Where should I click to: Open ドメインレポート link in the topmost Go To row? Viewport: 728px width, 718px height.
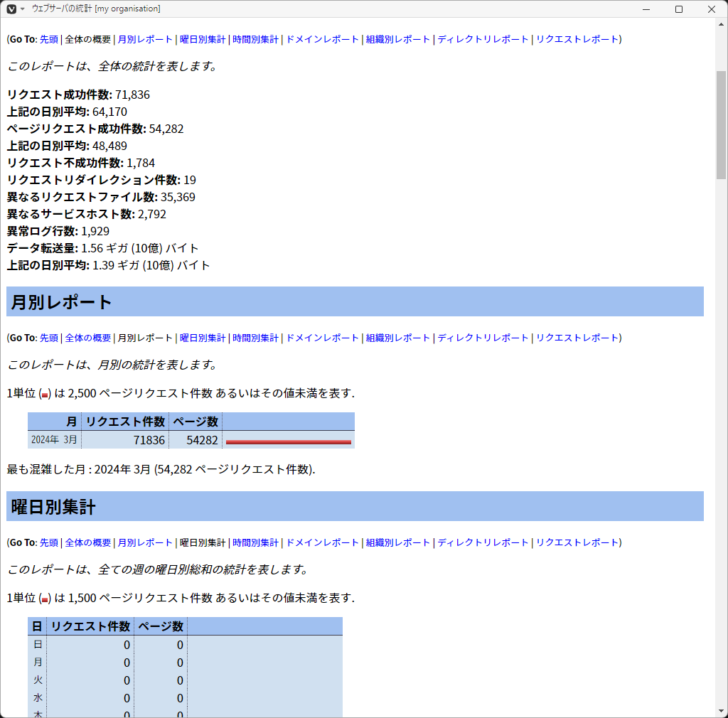322,39
